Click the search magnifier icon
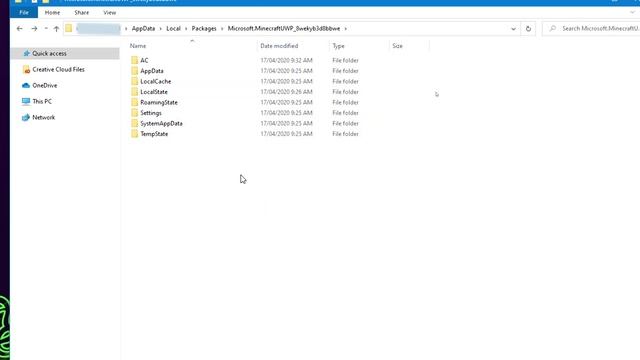Image resolution: width=640 pixels, height=360 pixels. pos(552,28)
